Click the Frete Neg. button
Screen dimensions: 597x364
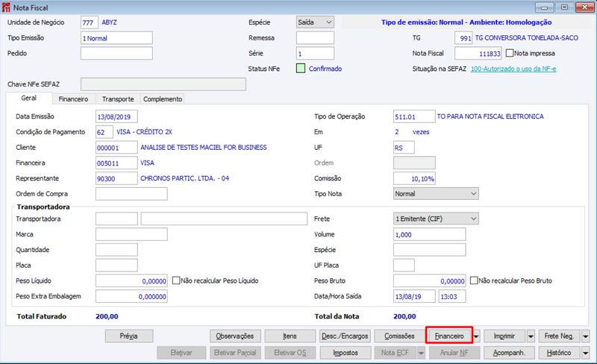tap(559, 336)
